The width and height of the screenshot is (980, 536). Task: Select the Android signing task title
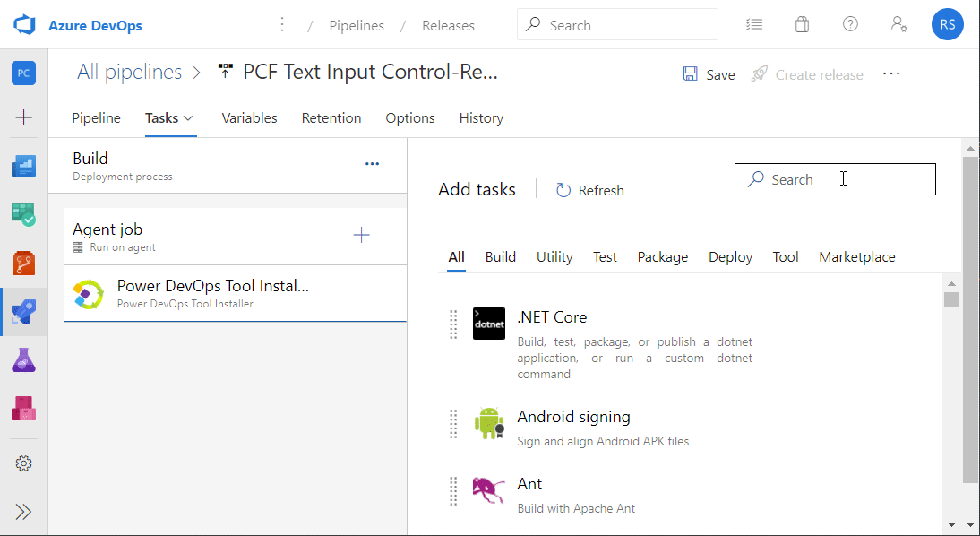pyautogui.click(x=573, y=417)
